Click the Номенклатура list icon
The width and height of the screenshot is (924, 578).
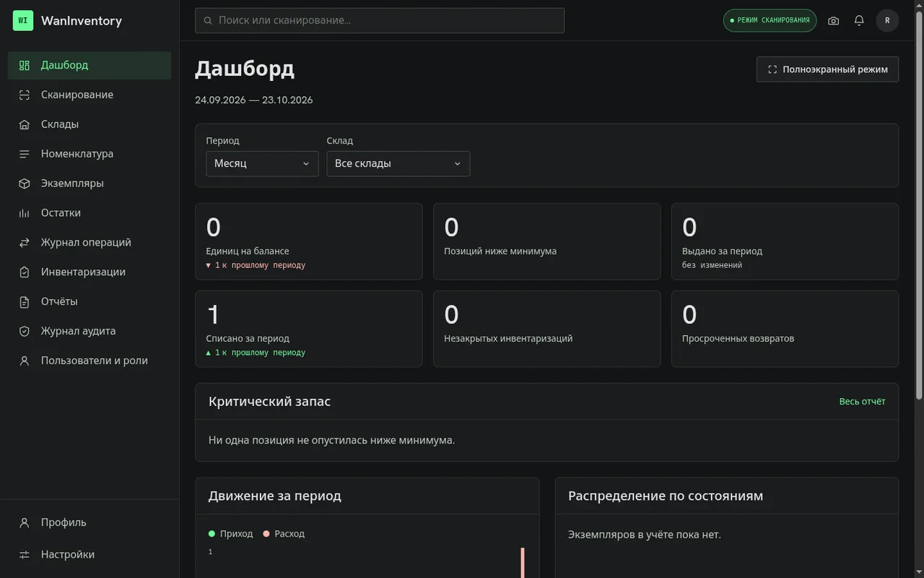point(25,154)
